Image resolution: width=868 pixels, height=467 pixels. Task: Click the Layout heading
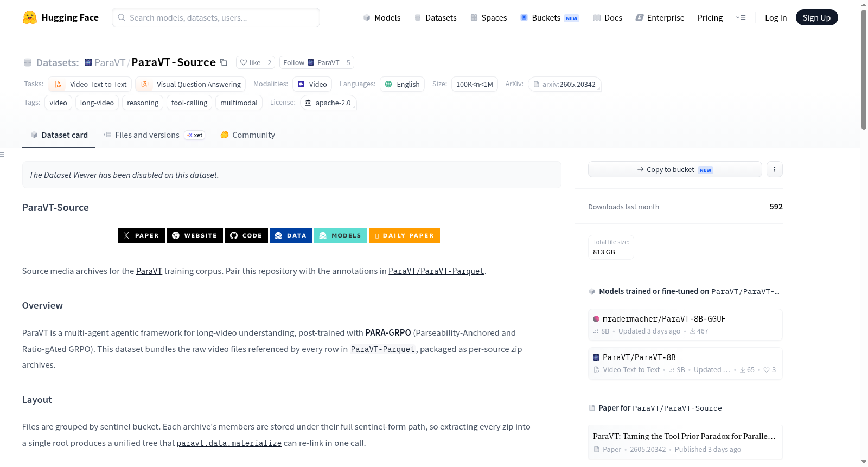[37, 400]
